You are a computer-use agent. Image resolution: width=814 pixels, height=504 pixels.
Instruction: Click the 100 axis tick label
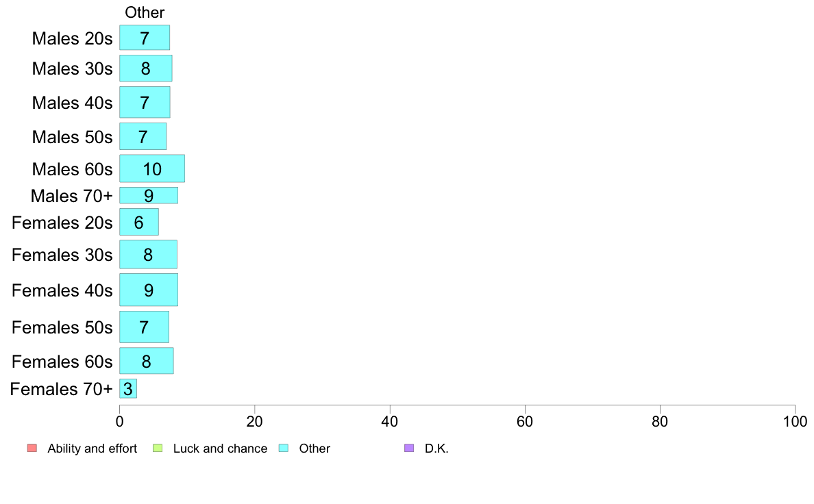795,421
